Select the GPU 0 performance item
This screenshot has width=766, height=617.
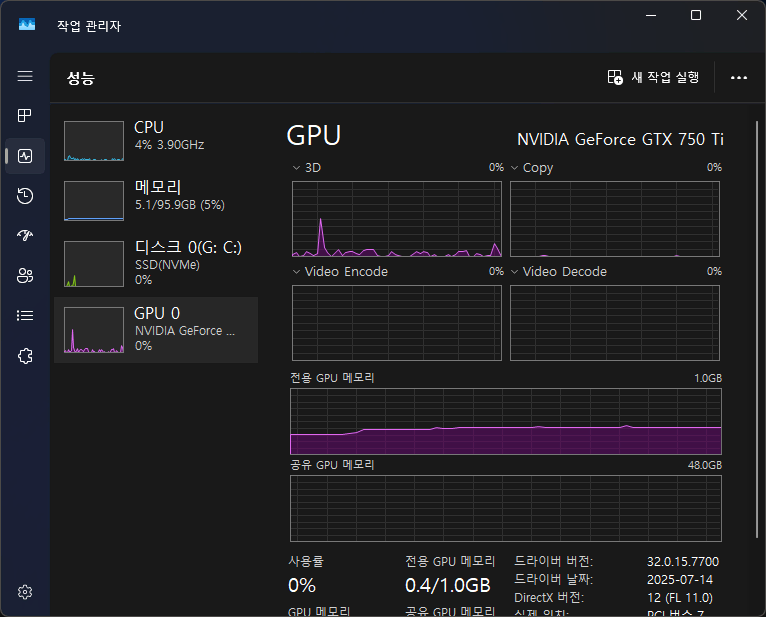point(156,330)
